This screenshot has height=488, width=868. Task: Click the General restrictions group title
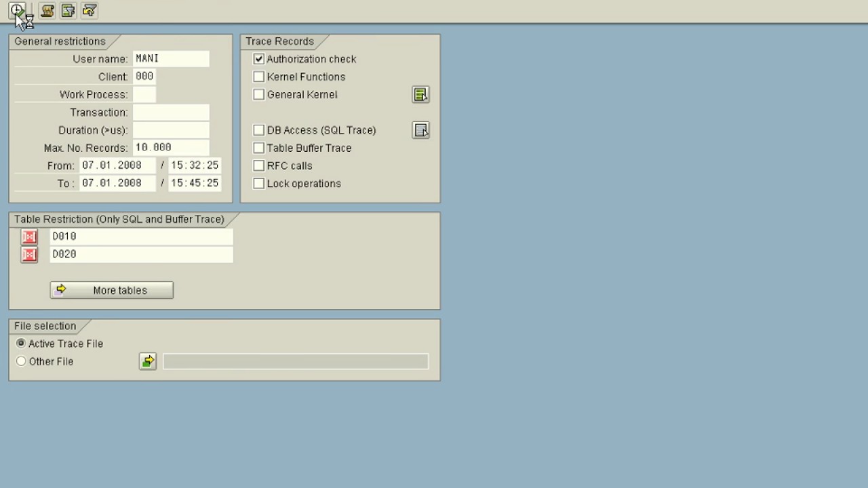[x=60, y=41]
